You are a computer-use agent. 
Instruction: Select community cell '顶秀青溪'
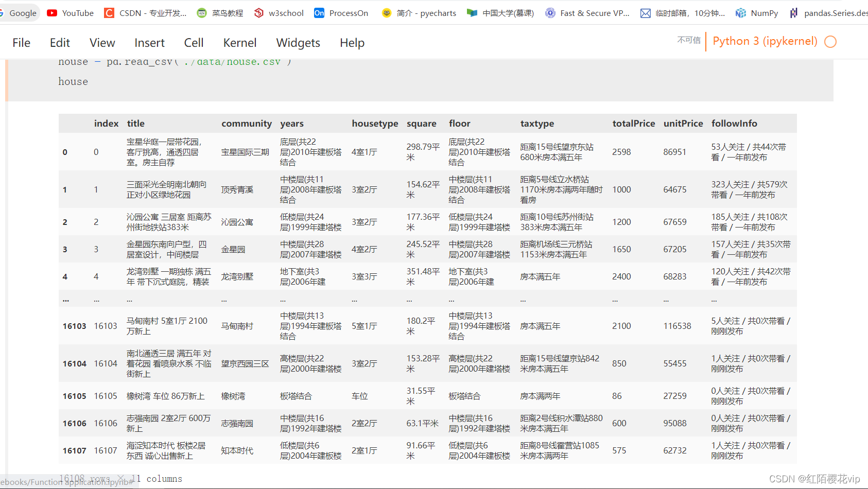[x=237, y=189]
